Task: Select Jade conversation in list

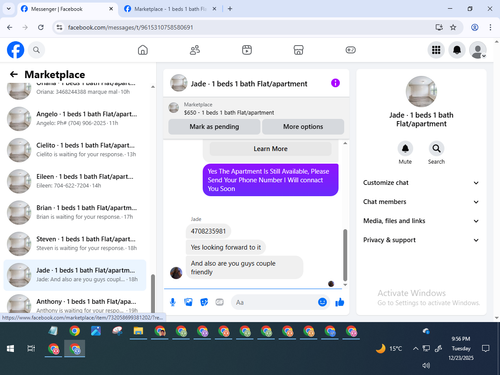Action: tap(75, 275)
